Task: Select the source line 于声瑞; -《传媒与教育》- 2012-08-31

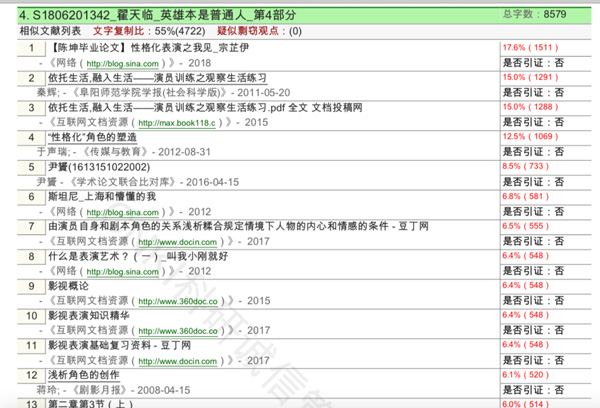Action: tap(124, 152)
